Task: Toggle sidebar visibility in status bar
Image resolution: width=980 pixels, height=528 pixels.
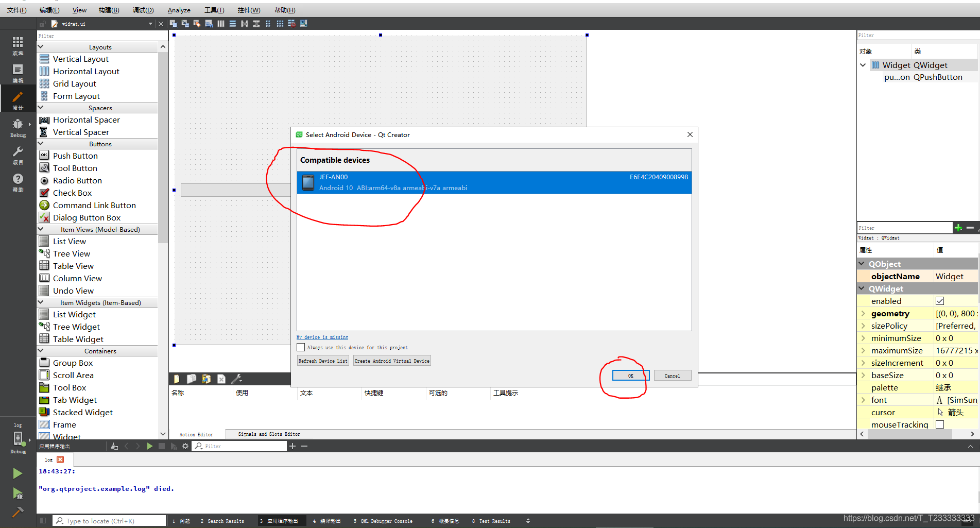Action: (x=43, y=521)
